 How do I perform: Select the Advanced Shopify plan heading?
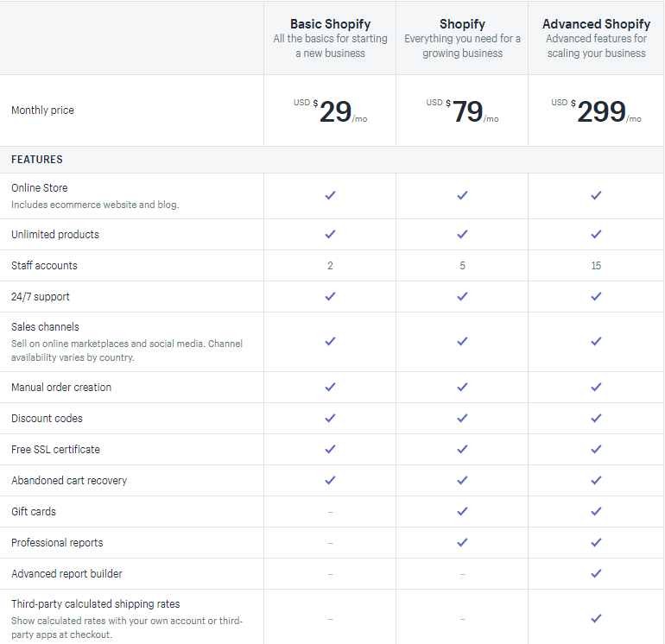[x=596, y=24]
